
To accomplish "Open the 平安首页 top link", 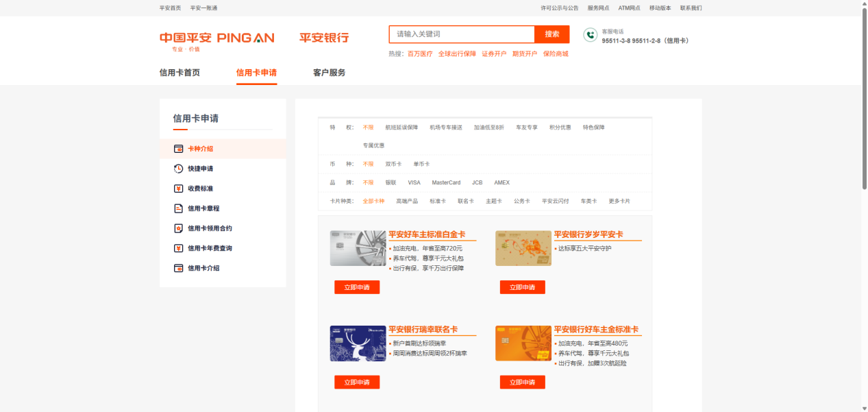I will [x=171, y=8].
